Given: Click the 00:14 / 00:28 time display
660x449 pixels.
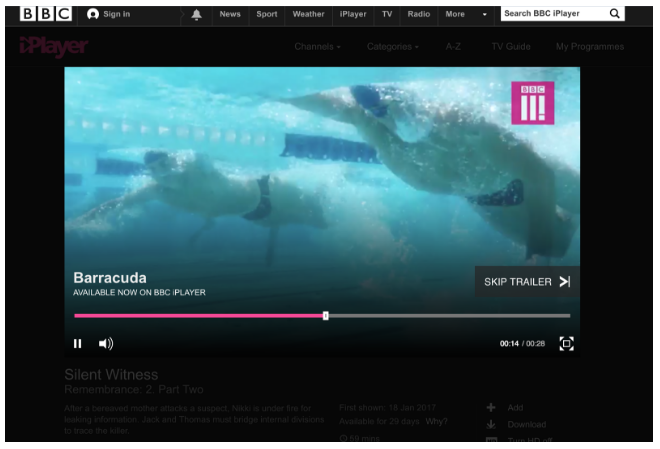Looking at the screenshot, I should tap(522, 344).
